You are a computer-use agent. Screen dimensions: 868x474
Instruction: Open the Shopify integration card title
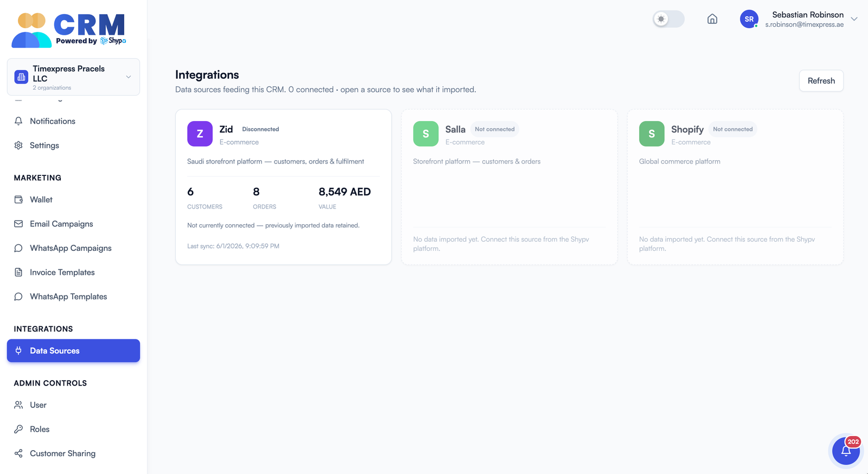[x=687, y=129]
